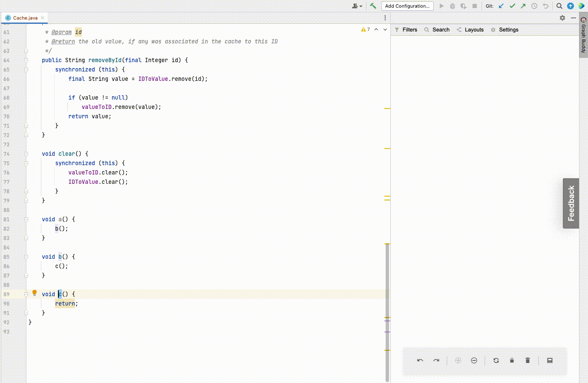
Task: Click the graph Redo icon
Action: tap(436, 360)
